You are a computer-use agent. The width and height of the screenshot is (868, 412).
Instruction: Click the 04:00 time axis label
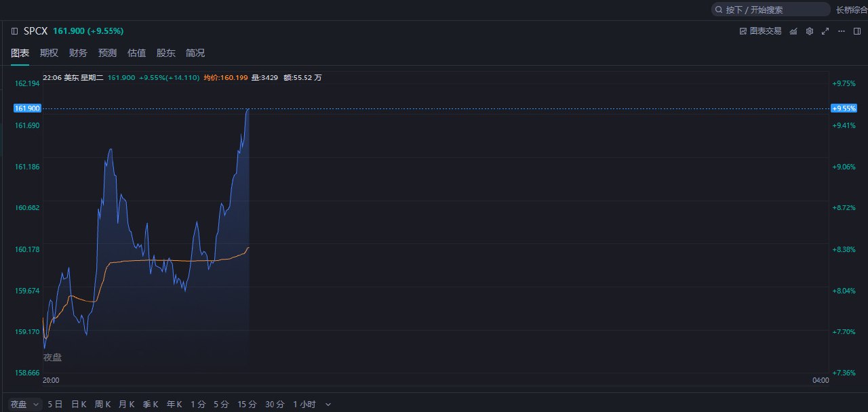821,381
